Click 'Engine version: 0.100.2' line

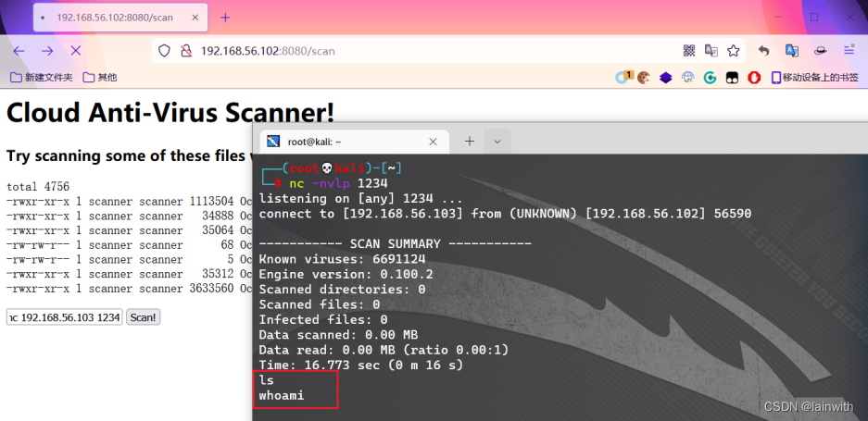pos(346,274)
